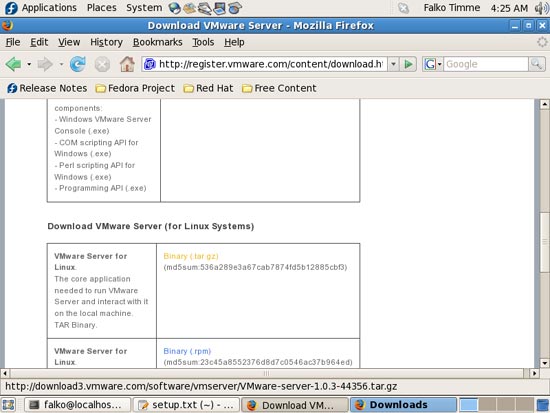Open the Forward history dropdown arrow
This screenshot has height=413, width=550.
(61, 65)
